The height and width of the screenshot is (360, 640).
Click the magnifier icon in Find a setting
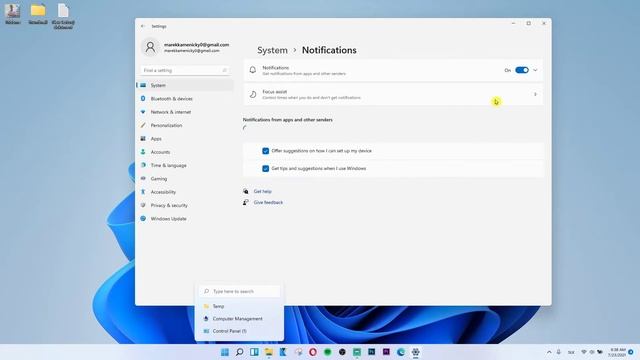coord(224,71)
